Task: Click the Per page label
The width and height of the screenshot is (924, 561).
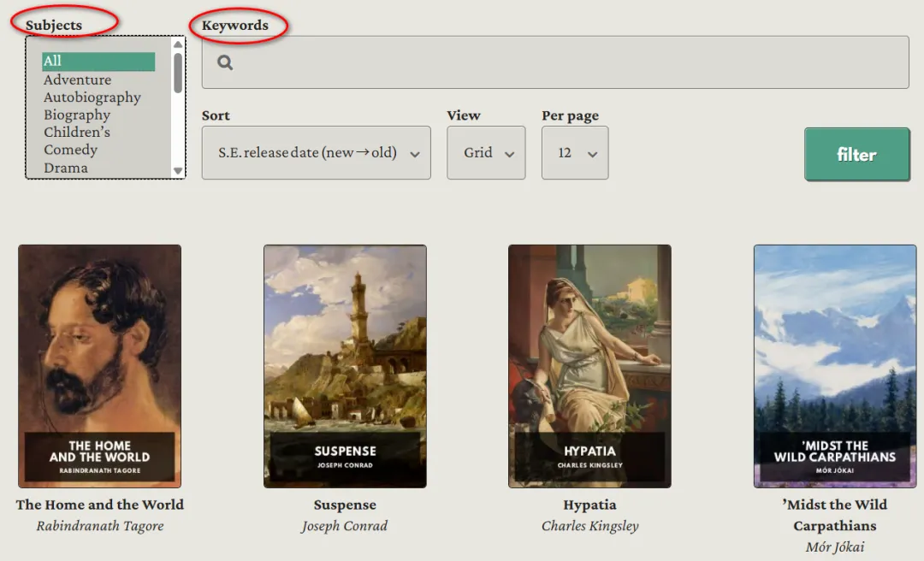Action: [x=570, y=115]
